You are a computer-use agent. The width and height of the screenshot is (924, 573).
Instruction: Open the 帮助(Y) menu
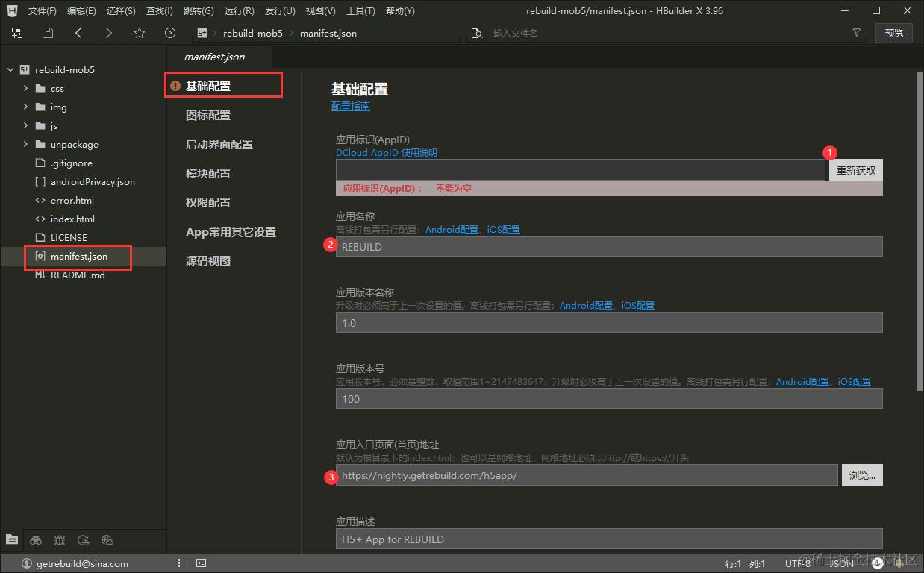click(400, 11)
